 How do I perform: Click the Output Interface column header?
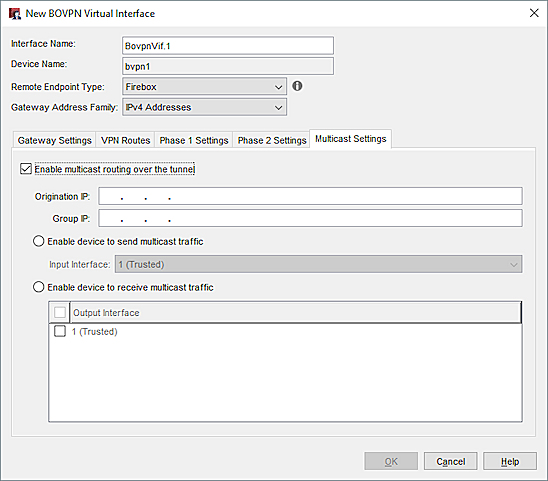pos(295,313)
